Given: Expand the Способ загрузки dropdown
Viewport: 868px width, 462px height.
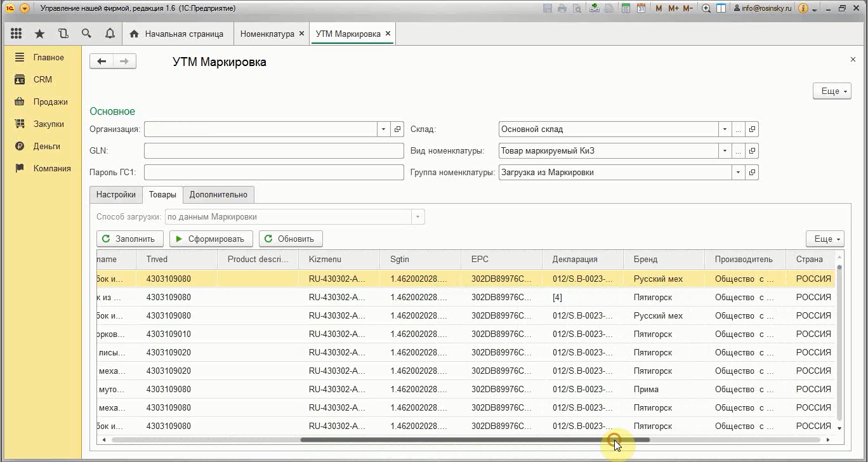Looking at the screenshot, I should click(418, 217).
